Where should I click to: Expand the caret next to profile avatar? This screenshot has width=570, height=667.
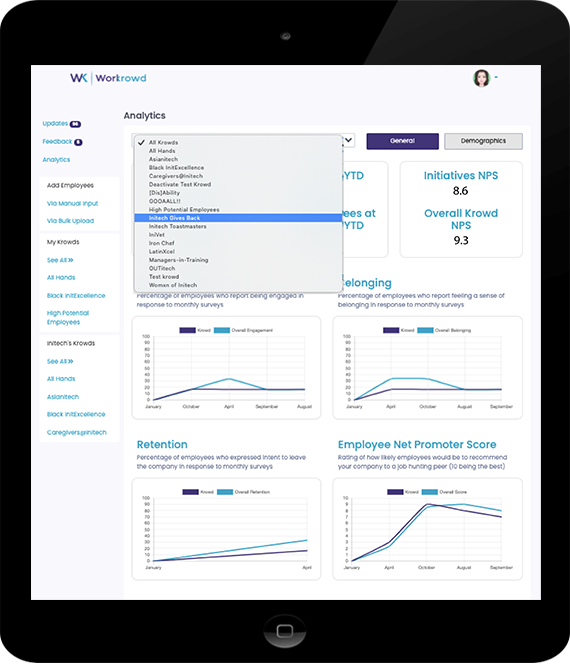click(x=496, y=77)
